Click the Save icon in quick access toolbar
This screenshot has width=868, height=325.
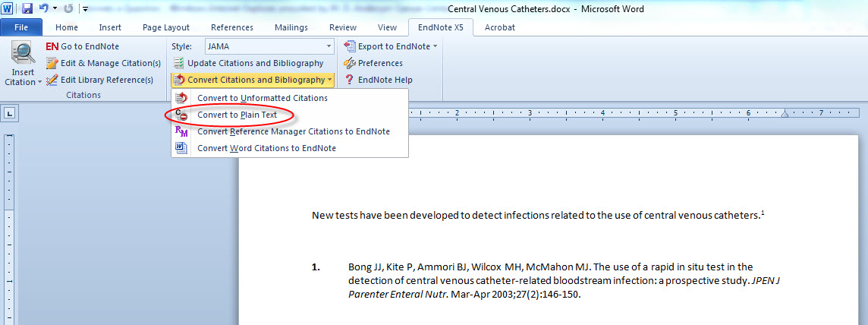click(x=27, y=9)
